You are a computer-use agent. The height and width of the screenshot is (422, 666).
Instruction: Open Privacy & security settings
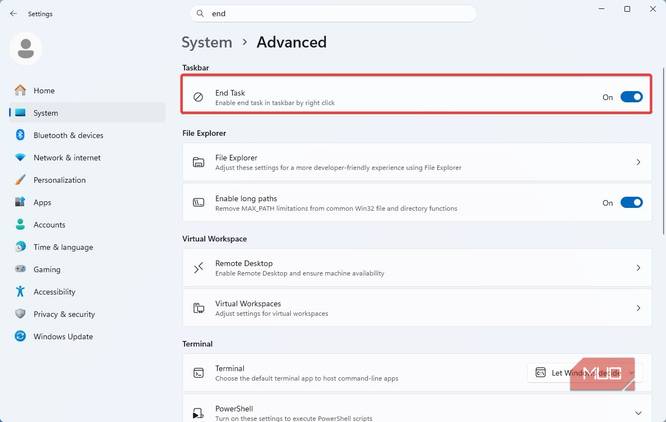point(64,314)
